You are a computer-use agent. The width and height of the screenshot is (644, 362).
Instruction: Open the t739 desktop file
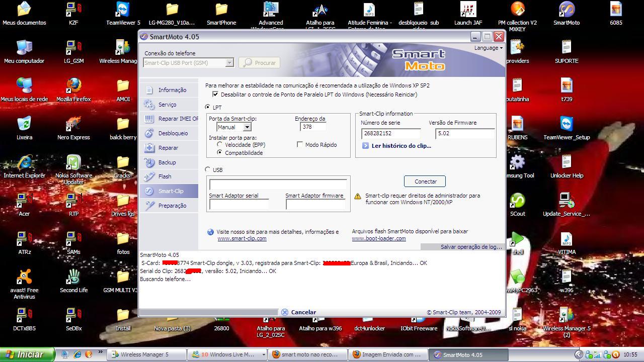567,90
